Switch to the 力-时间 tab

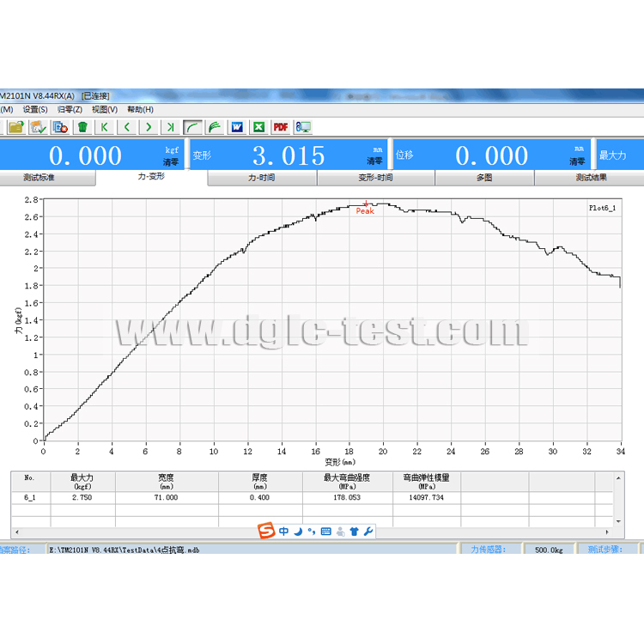(262, 178)
